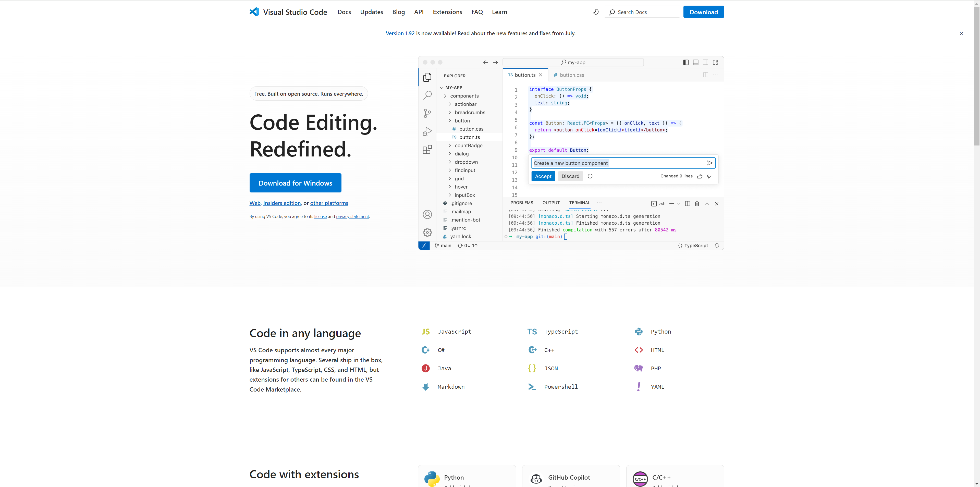Open Run and Debug icon in activity bar

427,131
